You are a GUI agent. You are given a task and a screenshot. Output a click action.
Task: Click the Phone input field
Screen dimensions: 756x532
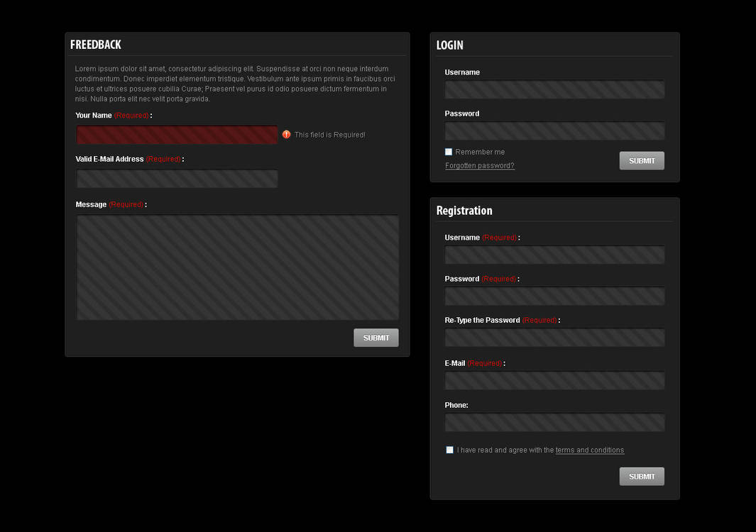[x=554, y=422]
